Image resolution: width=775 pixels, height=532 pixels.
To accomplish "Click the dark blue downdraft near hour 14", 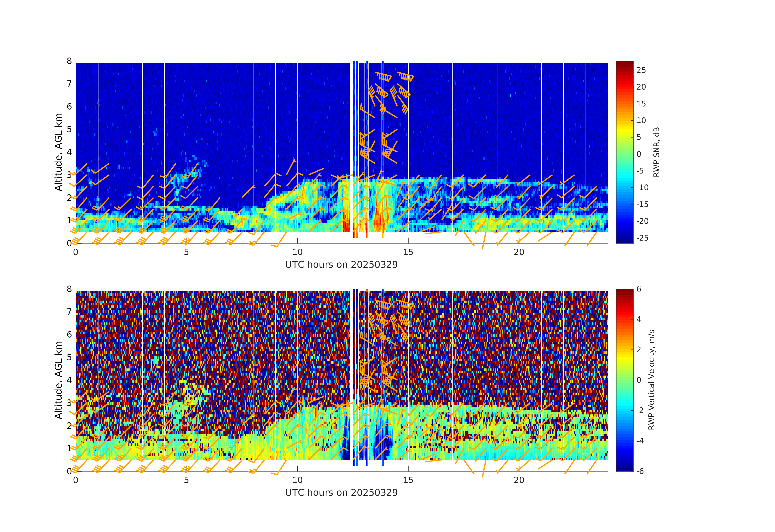I will click(x=387, y=442).
